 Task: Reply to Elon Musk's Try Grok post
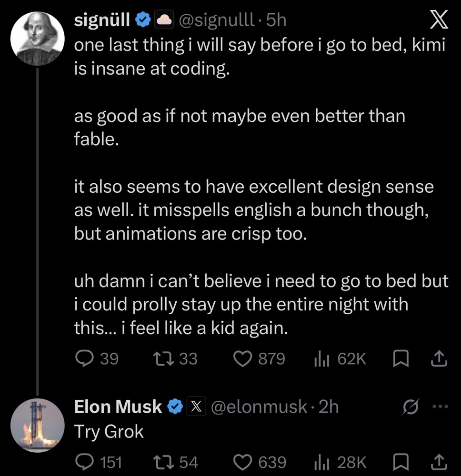[x=84, y=462]
